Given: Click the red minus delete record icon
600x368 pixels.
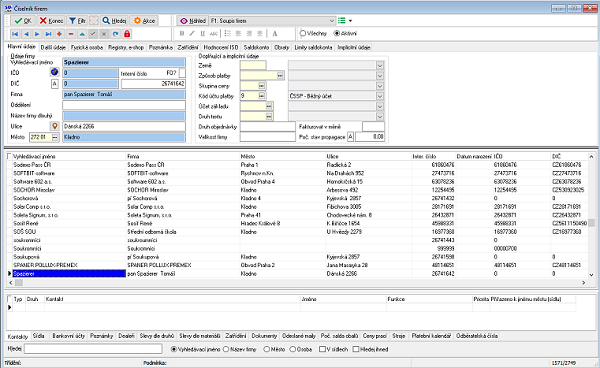Looking at the screenshot, I should pyautogui.click(x=71, y=34).
